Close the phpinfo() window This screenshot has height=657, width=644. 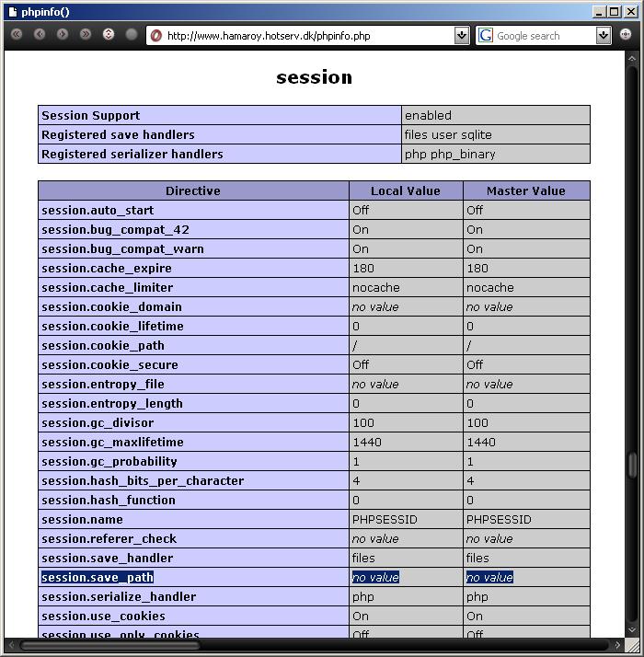click(x=630, y=12)
